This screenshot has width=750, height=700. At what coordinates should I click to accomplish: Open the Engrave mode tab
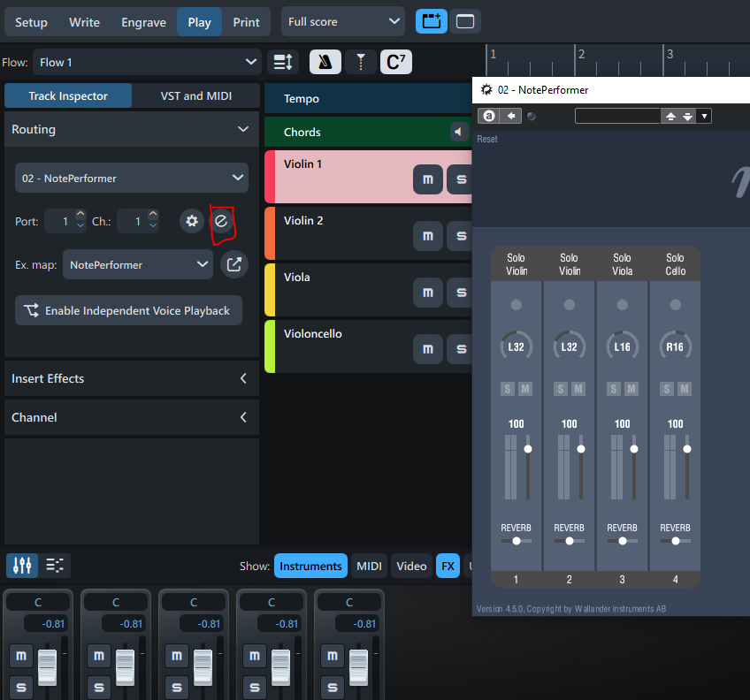(143, 21)
